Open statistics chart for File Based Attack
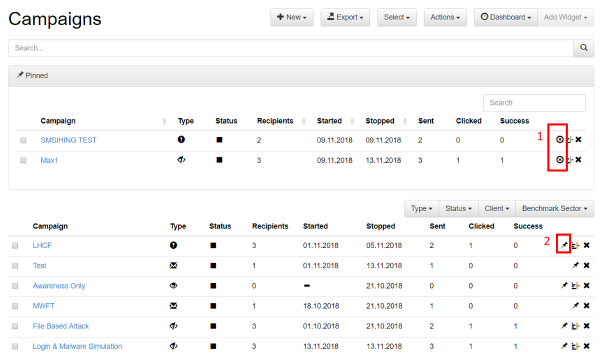 click(x=575, y=326)
